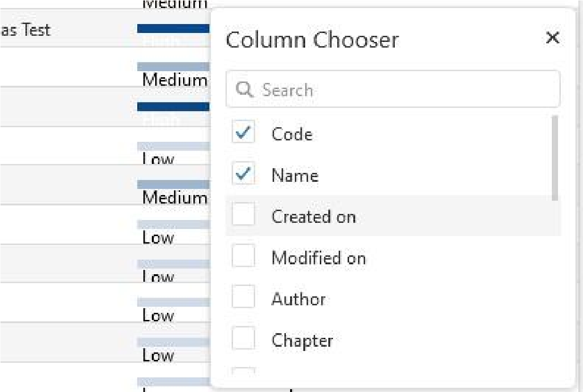This screenshot has width=583, height=392.
Task: Click the 'Modified on' list entry label
Action: [318, 258]
